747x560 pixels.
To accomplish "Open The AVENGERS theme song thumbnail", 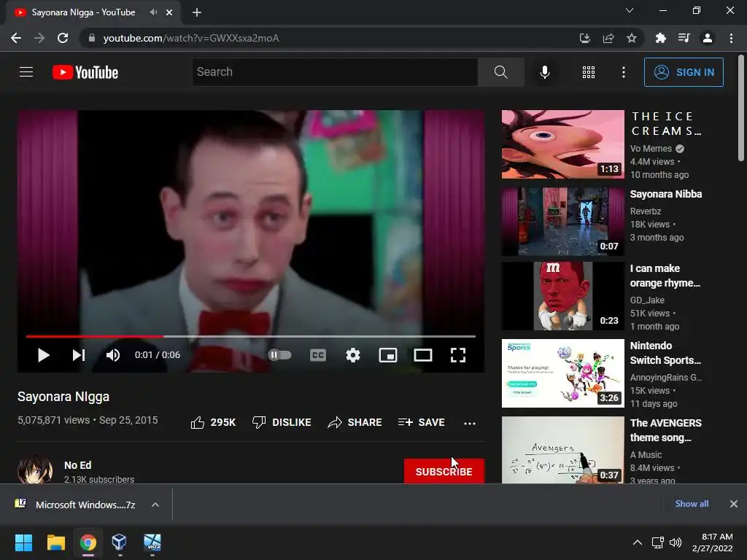I will click(562, 450).
